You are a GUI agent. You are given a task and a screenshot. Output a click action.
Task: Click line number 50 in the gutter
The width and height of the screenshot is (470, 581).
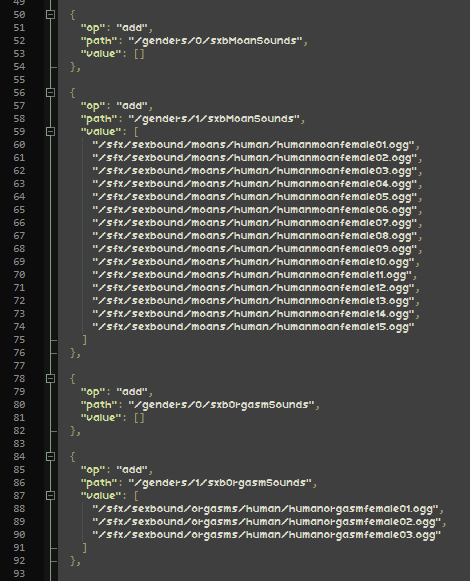tap(19, 15)
